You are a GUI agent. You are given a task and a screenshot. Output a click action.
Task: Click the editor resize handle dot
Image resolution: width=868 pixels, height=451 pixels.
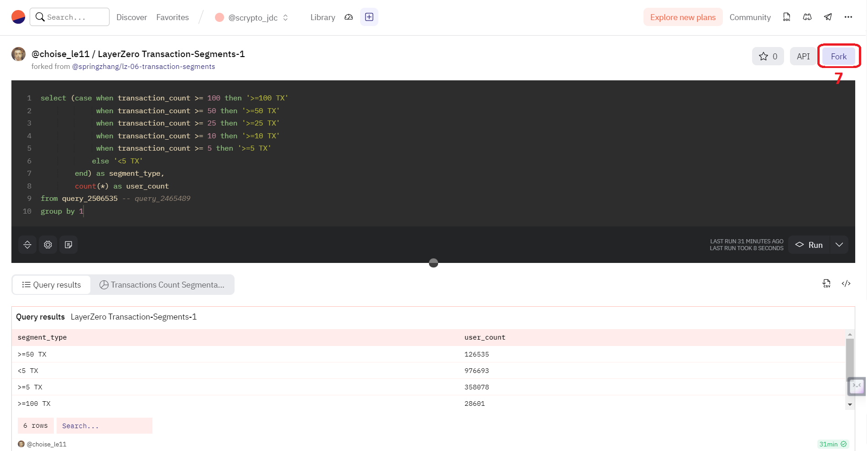point(434,263)
